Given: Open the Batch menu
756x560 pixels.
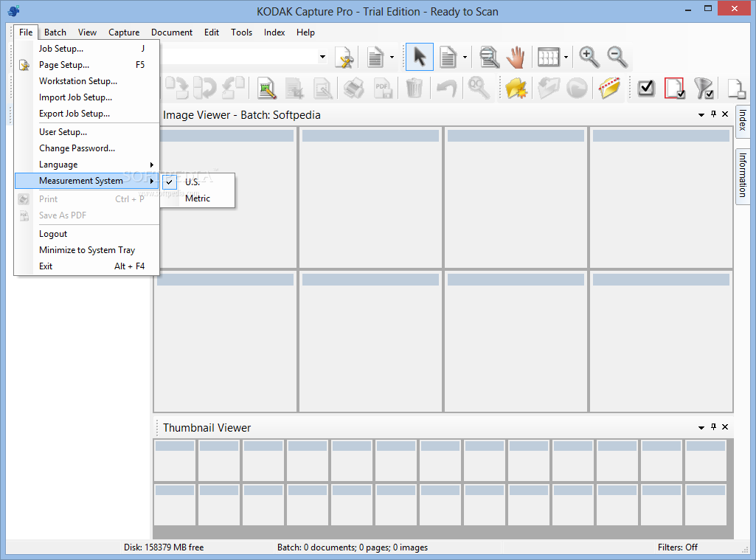Looking at the screenshot, I should click(x=55, y=32).
